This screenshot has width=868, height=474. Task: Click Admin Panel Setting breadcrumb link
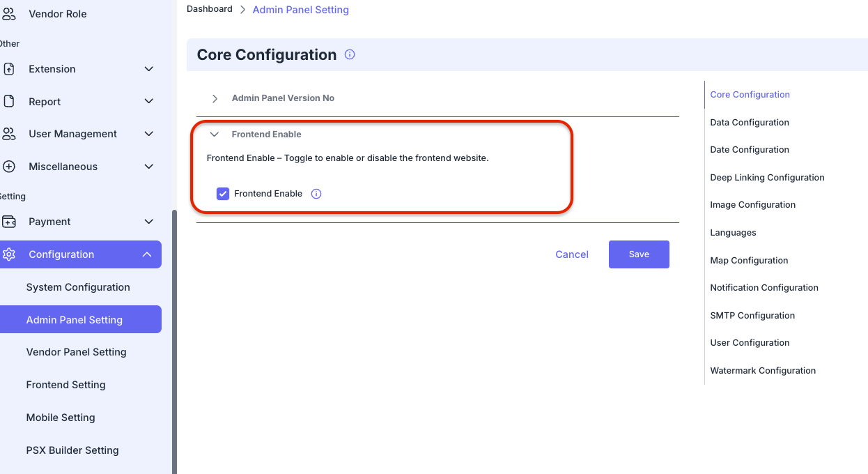click(x=301, y=10)
